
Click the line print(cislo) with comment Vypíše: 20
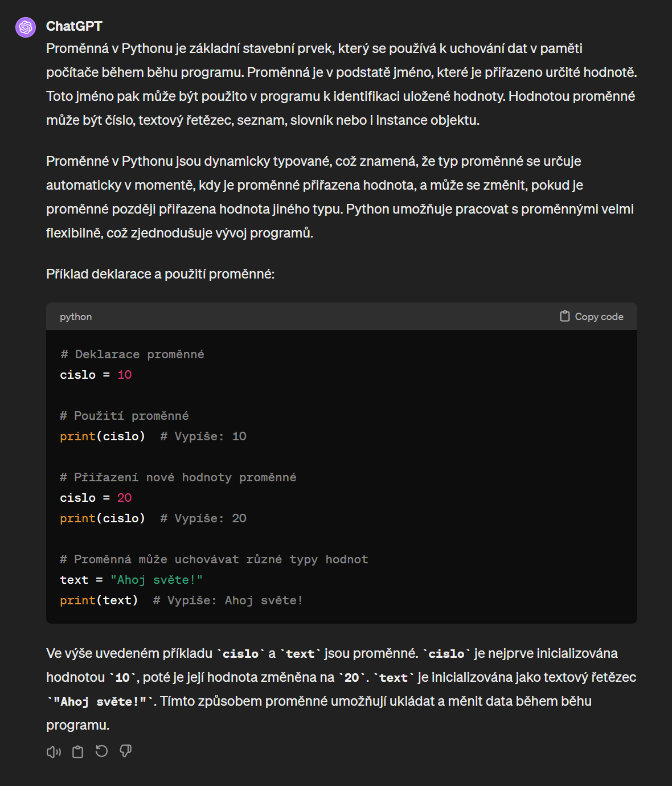click(x=103, y=518)
